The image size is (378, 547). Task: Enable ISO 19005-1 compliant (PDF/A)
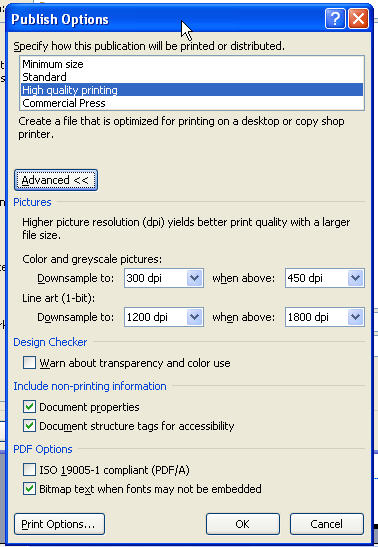[x=29, y=470]
